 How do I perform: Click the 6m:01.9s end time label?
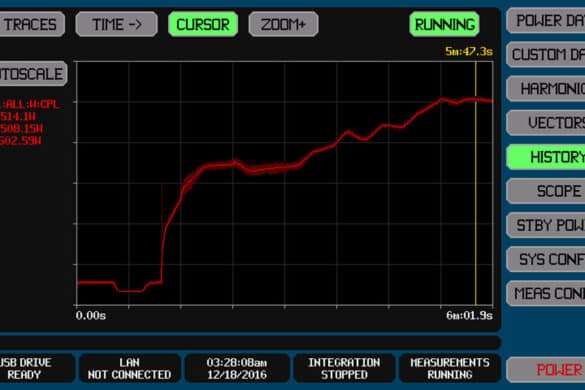click(x=469, y=316)
